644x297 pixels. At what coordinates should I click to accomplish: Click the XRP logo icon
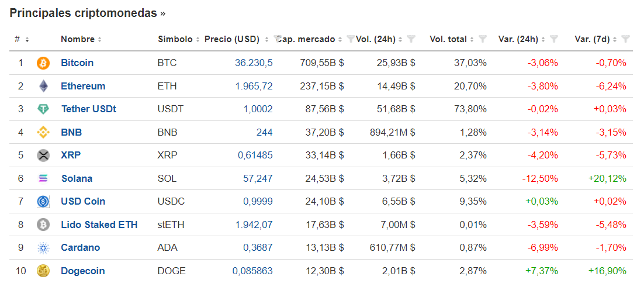pos(43,156)
